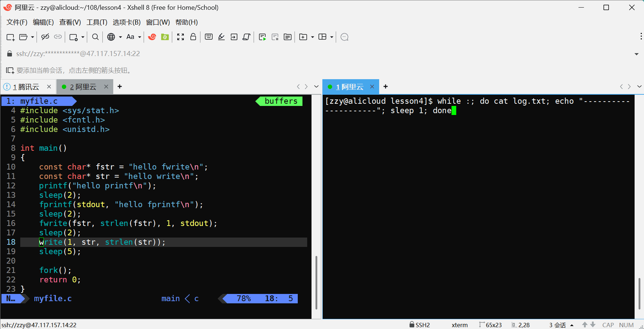This screenshot has width=644, height=329.
Task: Expand the Aa font dropdown arrow
Action: point(140,37)
